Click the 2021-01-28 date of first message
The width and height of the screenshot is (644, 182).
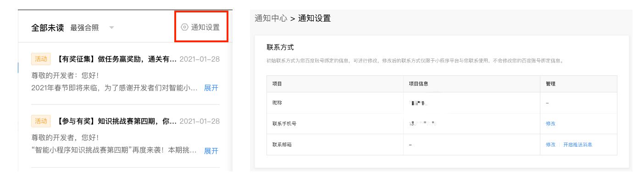[200, 59]
